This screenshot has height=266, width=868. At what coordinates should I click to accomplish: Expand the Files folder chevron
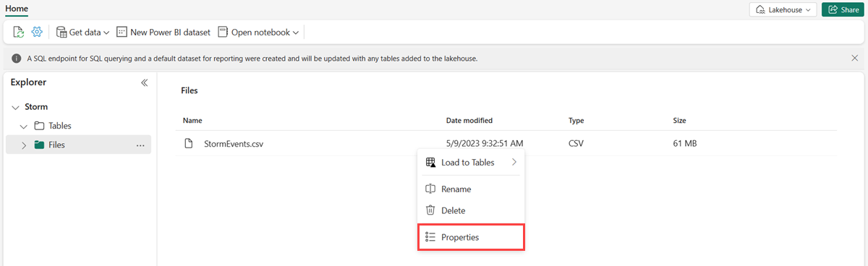point(24,145)
